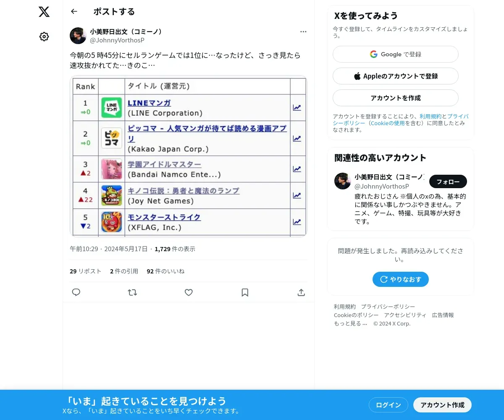
Task: Select the 1,729 件の表示 view count
Action: (x=175, y=249)
